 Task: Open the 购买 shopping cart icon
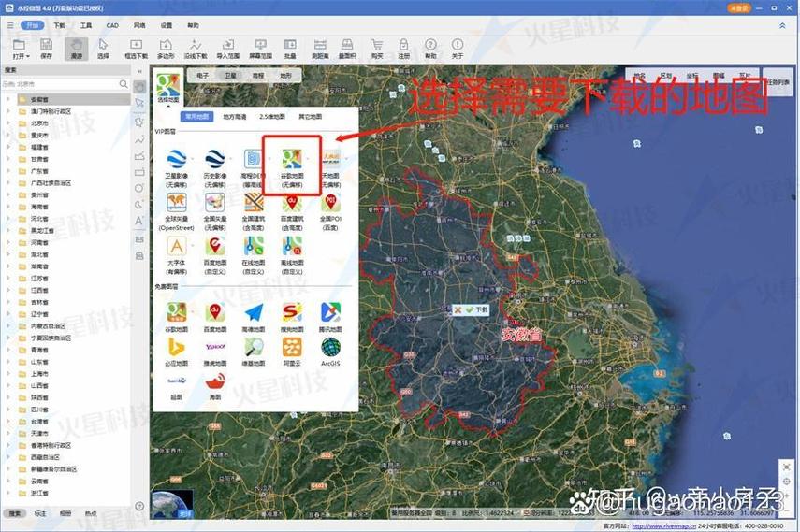[377, 49]
